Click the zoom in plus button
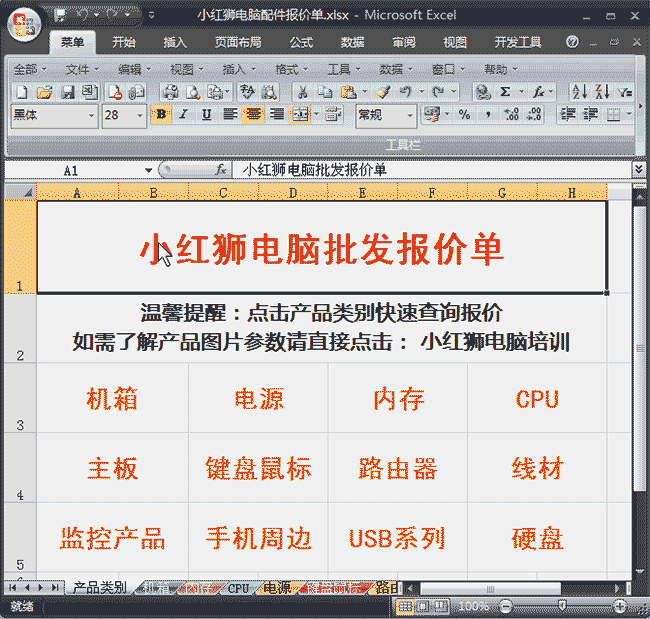Viewport: 650px width, 619px height. (x=620, y=606)
